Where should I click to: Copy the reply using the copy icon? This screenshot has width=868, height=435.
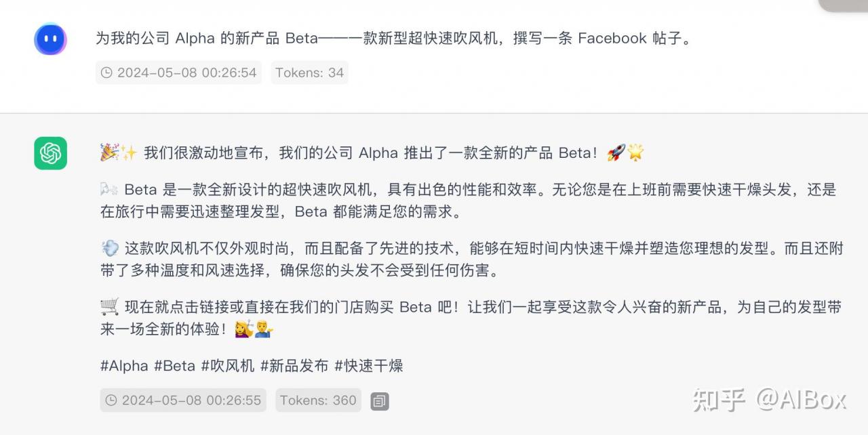[380, 401]
